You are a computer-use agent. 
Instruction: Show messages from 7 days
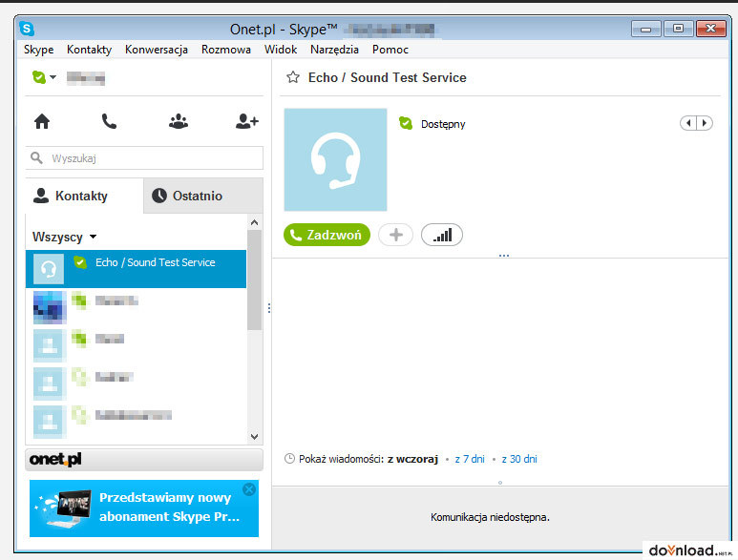[470, 459]
